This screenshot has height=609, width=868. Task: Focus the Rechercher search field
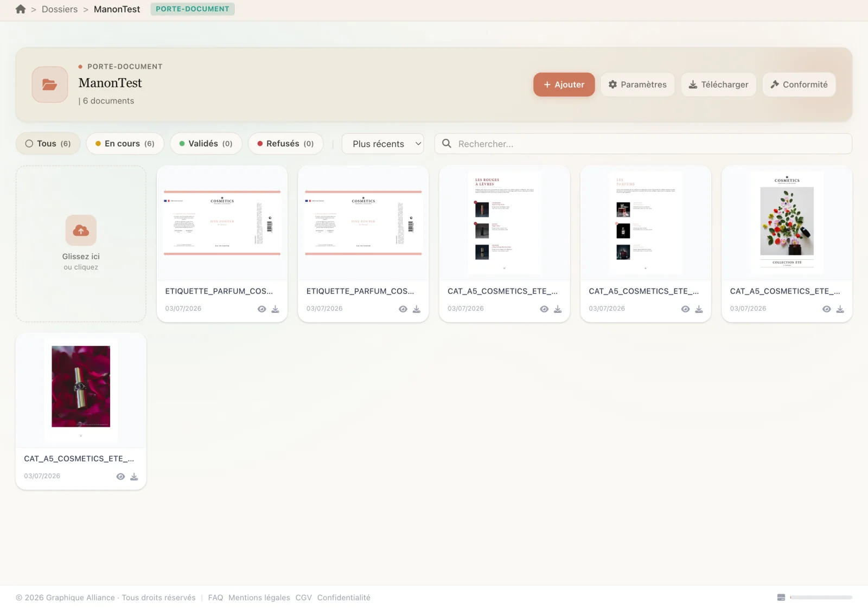(x=643, y=144)
